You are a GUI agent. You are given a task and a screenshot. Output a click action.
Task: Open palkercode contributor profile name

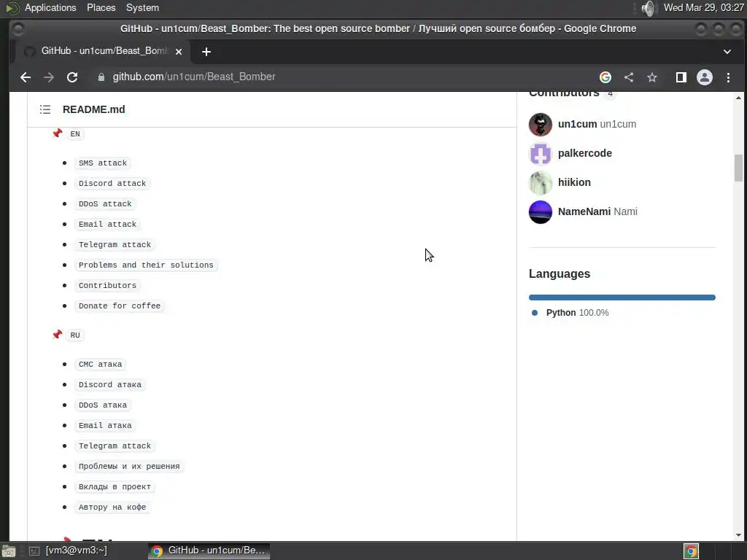(x=585, y=153)
